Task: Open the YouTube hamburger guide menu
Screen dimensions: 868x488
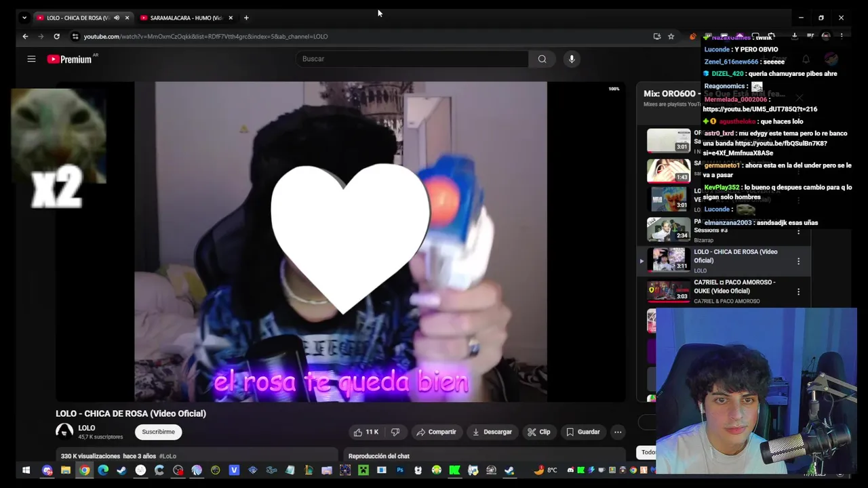Action: pyautogui.click(x=31, y=59)
